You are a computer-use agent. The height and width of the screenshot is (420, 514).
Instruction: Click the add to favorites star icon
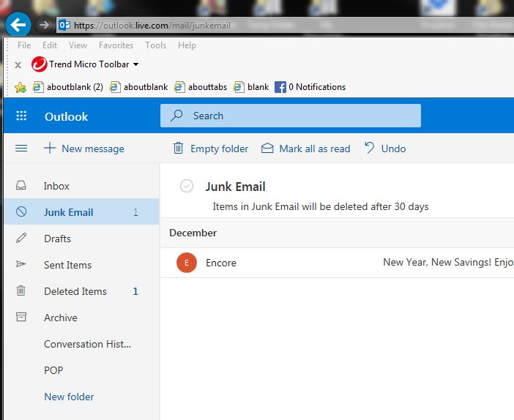[20, 87]
